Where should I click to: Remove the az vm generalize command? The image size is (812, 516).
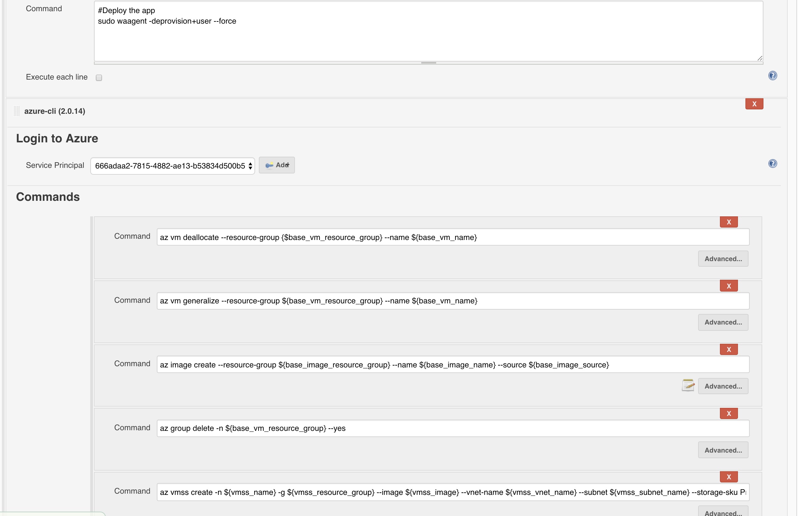pyautogui.click(x=729, y=286)
